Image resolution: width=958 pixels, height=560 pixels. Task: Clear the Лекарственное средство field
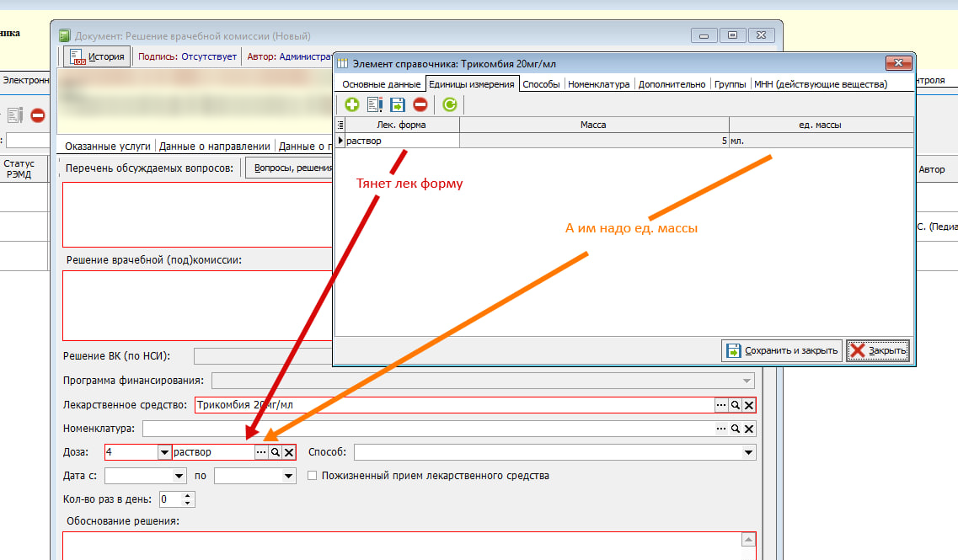749,405
